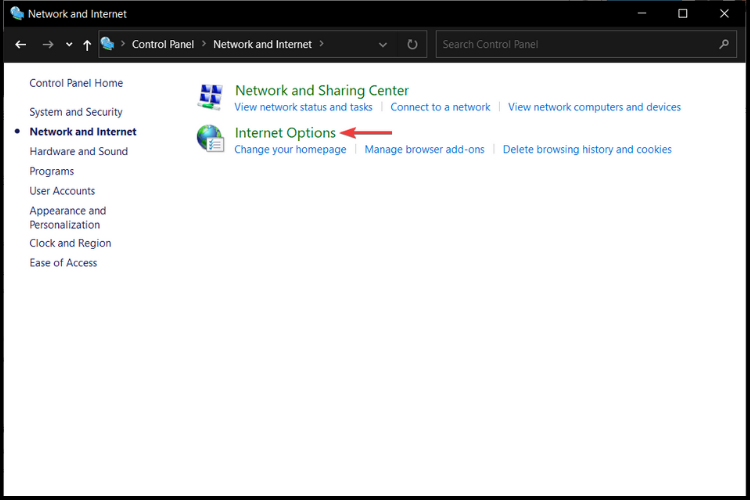Screen dimensions: 750x500
Task: Expand chevron after Control Panel breadcrumb
Action: [x=204, y=44]
